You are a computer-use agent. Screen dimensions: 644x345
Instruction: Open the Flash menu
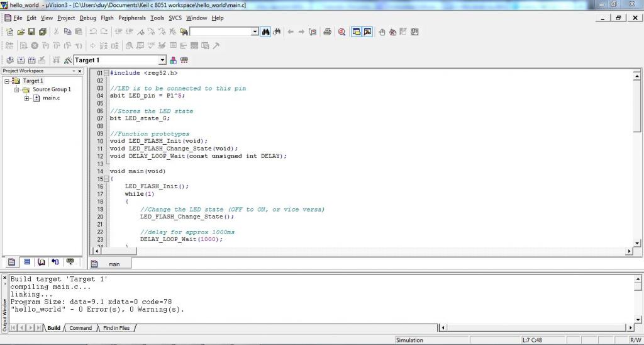click(x=107, y=18)
